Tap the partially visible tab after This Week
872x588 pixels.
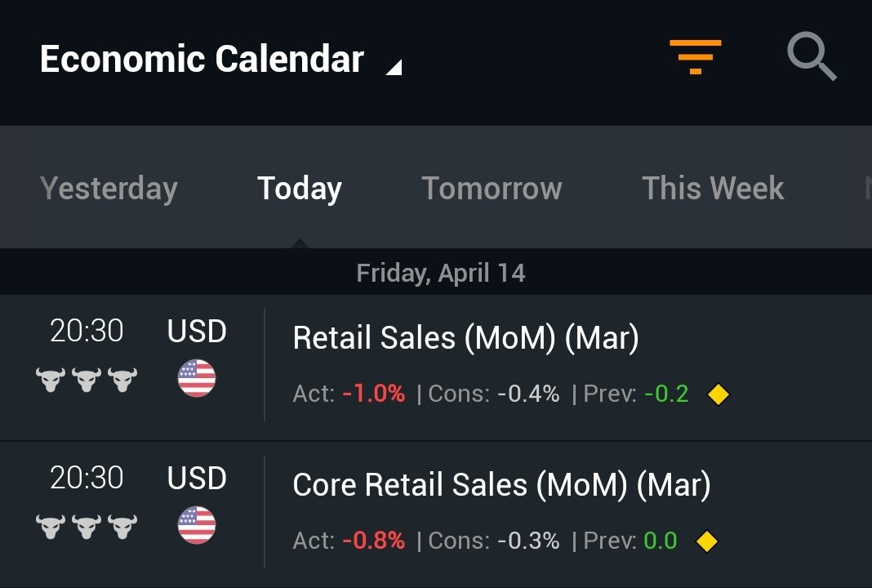tap(866, 189)
